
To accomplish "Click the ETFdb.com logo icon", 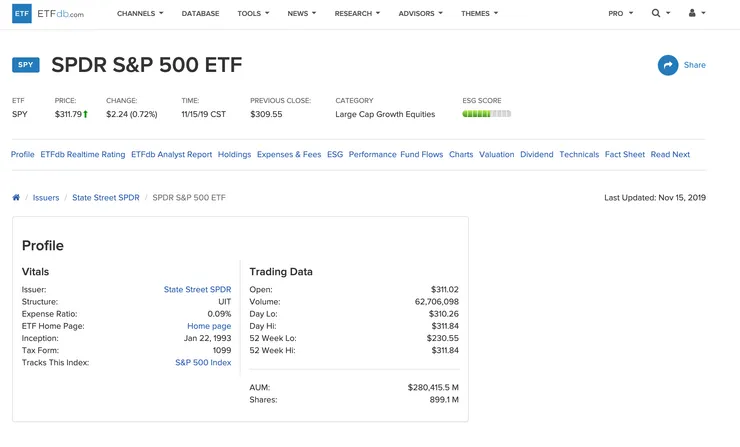I will [21, 14].
